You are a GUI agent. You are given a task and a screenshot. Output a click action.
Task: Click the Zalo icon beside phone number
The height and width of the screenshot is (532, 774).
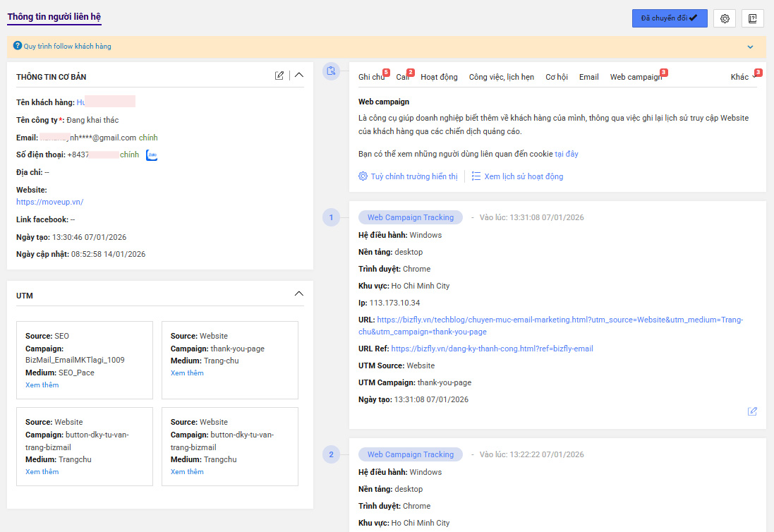click(x=152, y=155)
